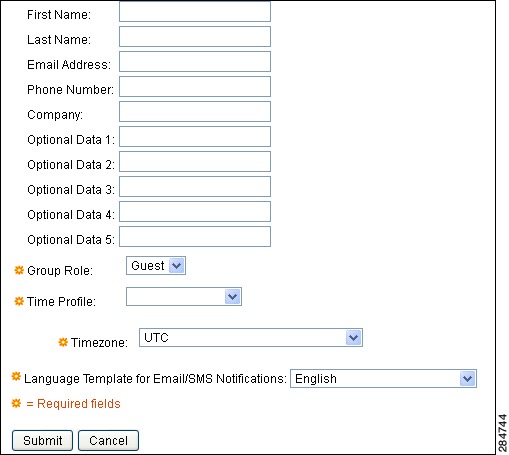Click the Optional Data 4 box
The width and height of the screenshot is (509, 455).
(195, 212)
